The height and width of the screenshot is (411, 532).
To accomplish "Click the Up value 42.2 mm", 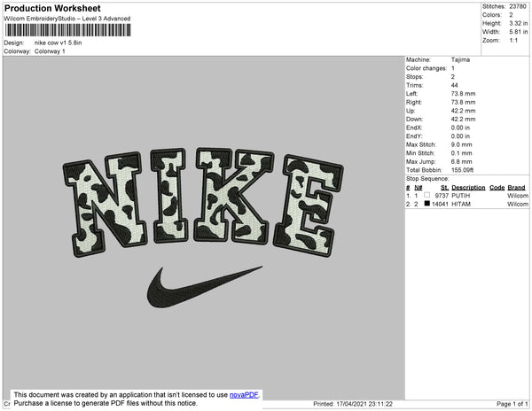I will coord(463,111).
